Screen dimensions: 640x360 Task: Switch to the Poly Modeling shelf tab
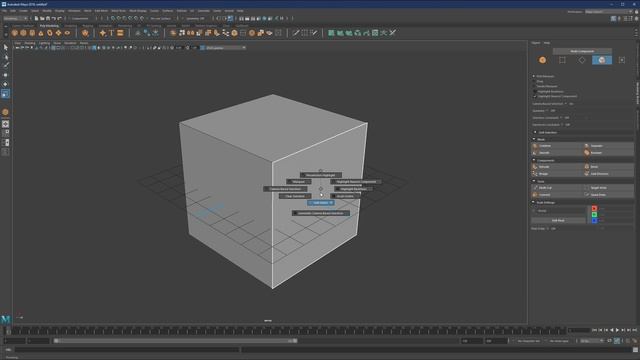49,26
